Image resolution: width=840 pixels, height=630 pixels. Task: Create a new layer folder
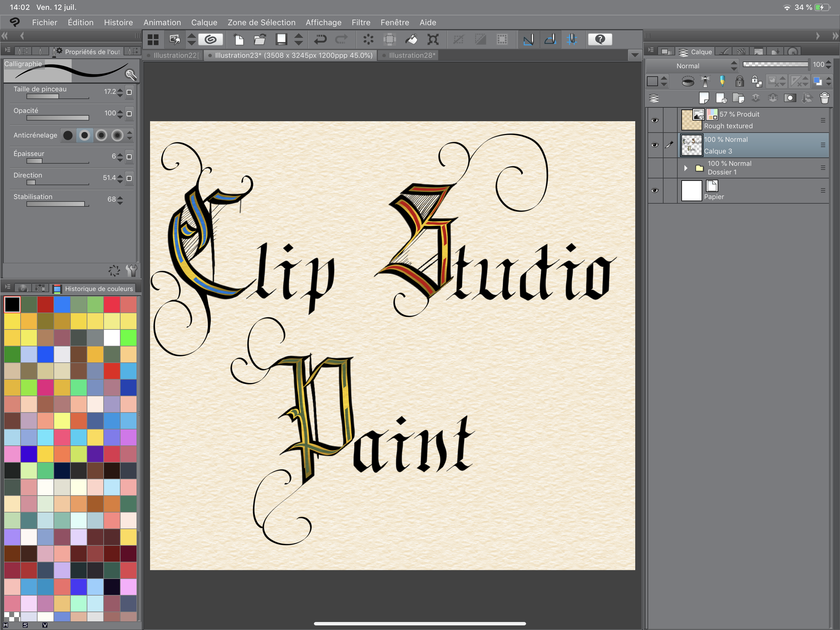[738, 98]
